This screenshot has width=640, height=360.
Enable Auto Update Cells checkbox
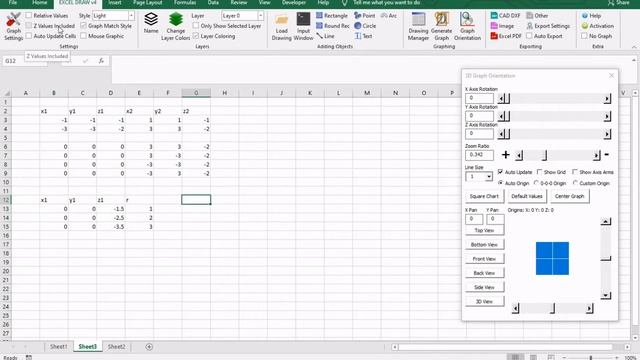click(29, 36)
